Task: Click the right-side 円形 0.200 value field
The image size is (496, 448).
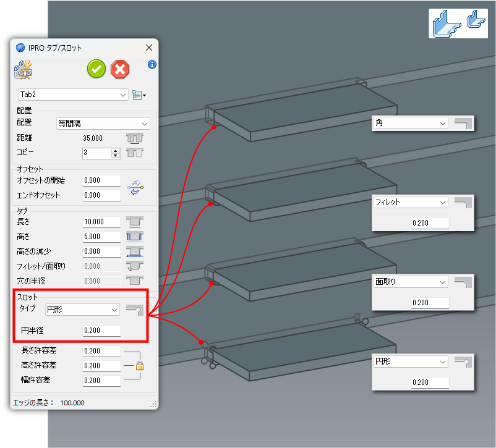Action: [430, 382]
